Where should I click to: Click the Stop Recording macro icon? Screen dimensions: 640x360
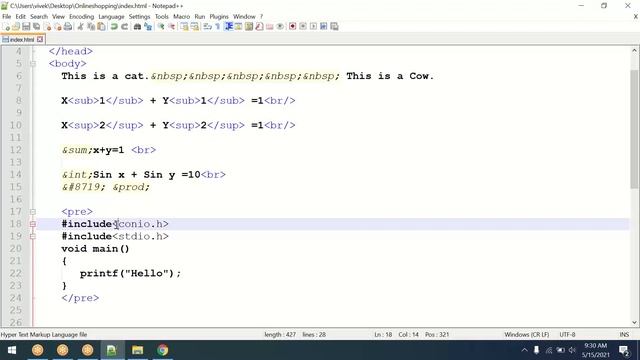[x=303, y=27]
